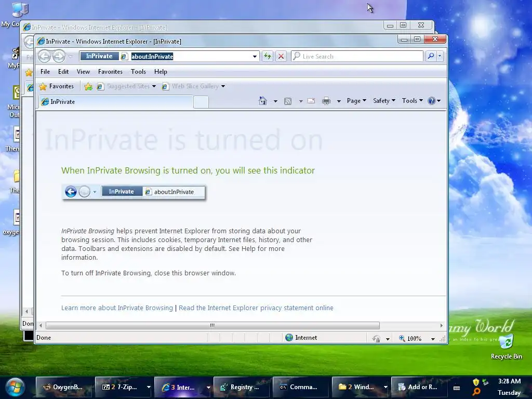Screen dimensions: 532x399
Task: Click the 7-Zip taskbar group dropdown arrow
Action: [148, 387]
